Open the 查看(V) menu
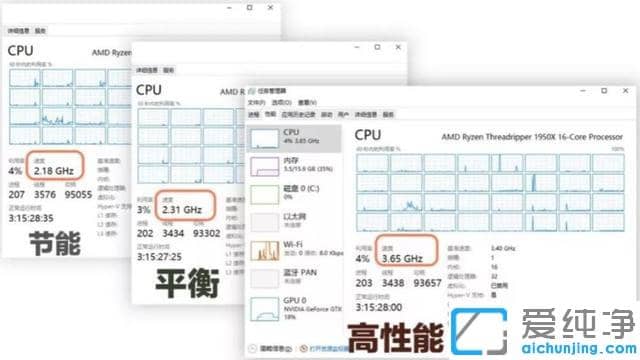The height and width of the screenshot is (360, 640). [307, 102]
